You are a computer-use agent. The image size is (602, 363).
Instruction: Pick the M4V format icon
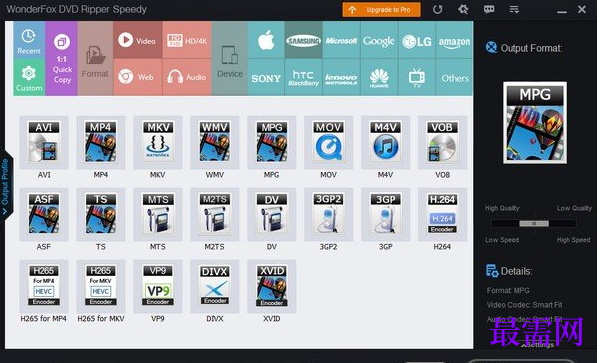(x=385, y=143)
